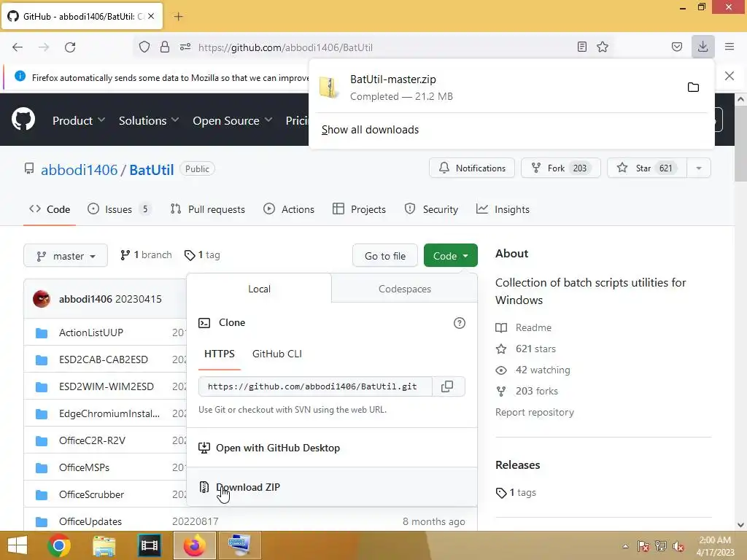Open Chrome from the taskbar
The width and height of the screenshot is (747, 560).
pyautogui.click(x=59, y=545)
